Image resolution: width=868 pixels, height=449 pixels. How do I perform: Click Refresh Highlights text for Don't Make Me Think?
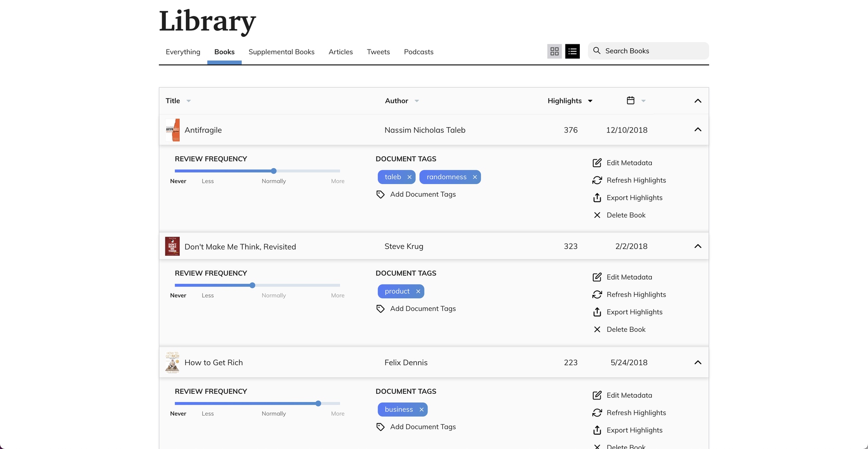[636, 294]
